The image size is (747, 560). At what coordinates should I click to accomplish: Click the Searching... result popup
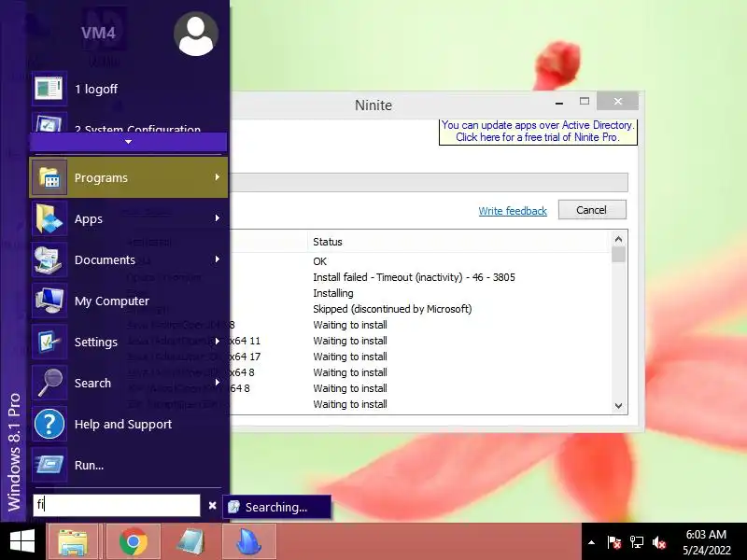click(276, 507)
